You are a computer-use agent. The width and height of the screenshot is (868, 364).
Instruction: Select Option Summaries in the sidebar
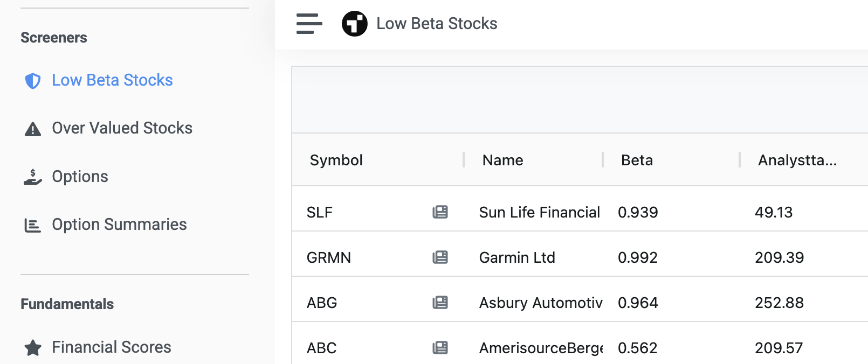click(119, 225)
